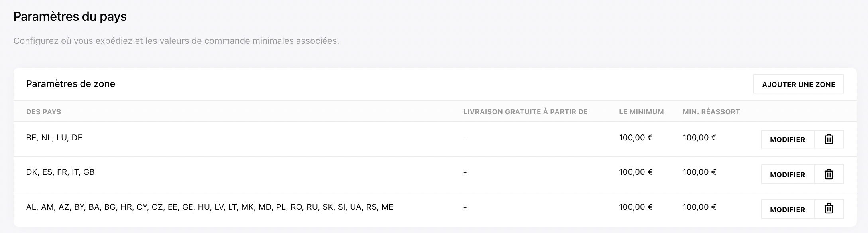The image size is (868, 233).
Task: Click Ajouter une zone button
Action: click(x=799, y=84)
